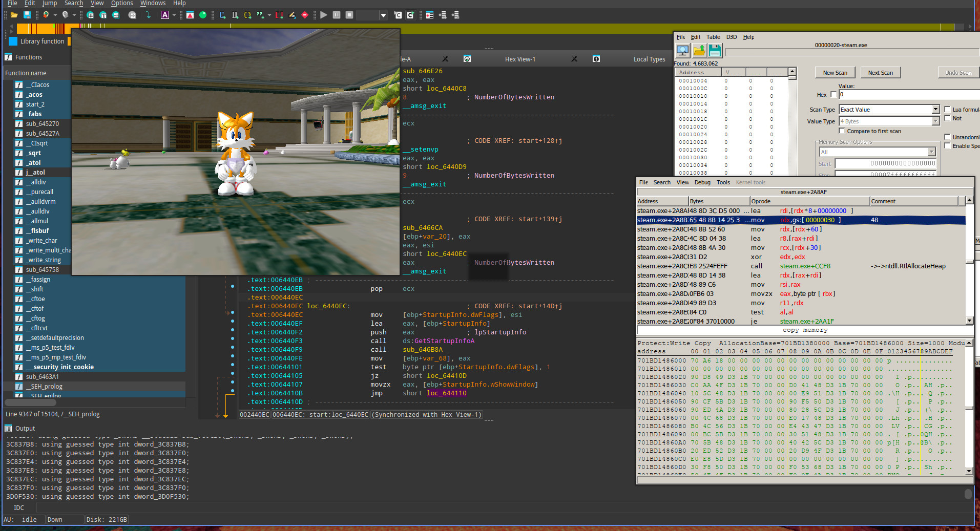The image size is (980, 531).
Task: Toggle Enable Speedhack checkbox
Action: coord(947,145)
